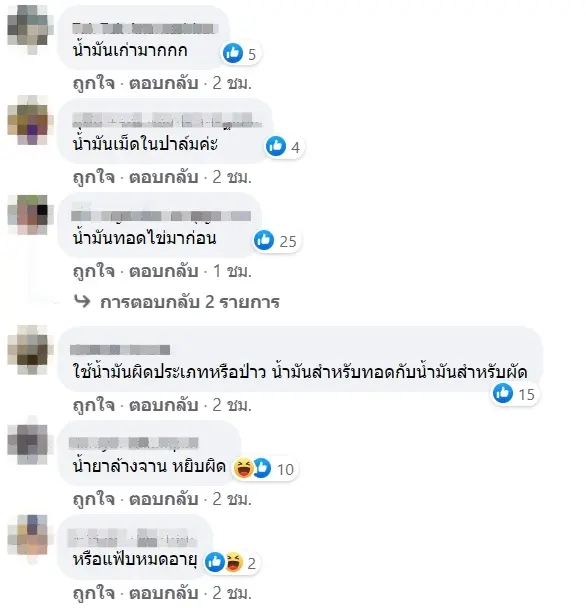Reply to หรือแฟ้บหมดอายุ comment
The height and width of the screenshot is (608, 586).
click(x=164, y=593)
